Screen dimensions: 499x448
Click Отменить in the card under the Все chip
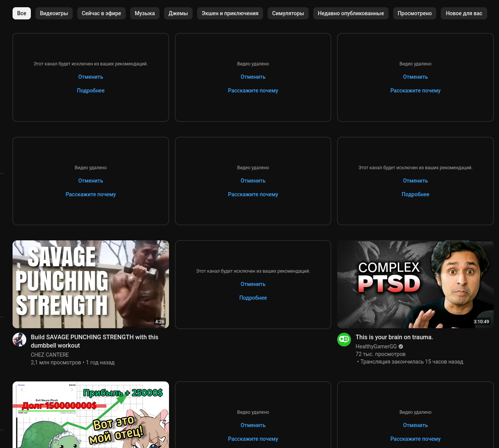coord(91,77)
